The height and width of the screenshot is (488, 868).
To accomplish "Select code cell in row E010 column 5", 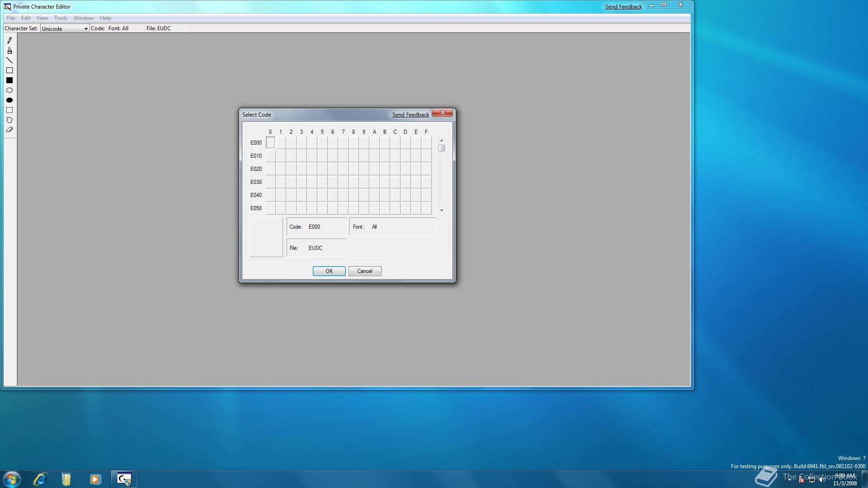I will (322, 156).
